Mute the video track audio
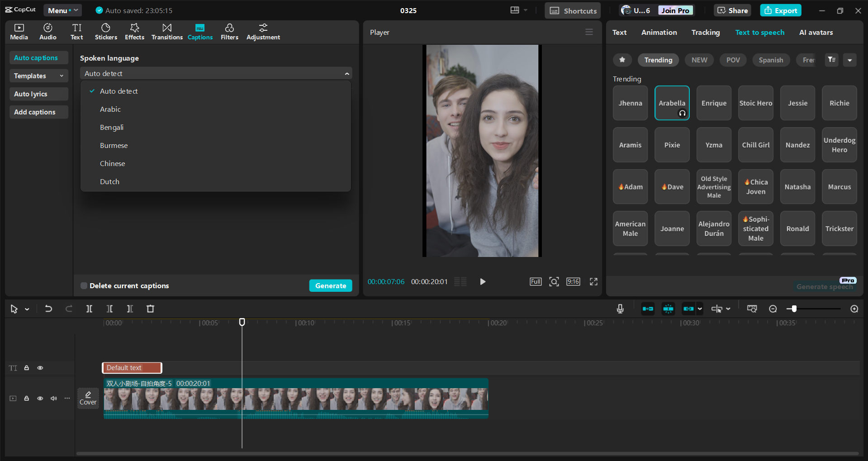Viewport: 868px width, 461px height. click(53, 398)
